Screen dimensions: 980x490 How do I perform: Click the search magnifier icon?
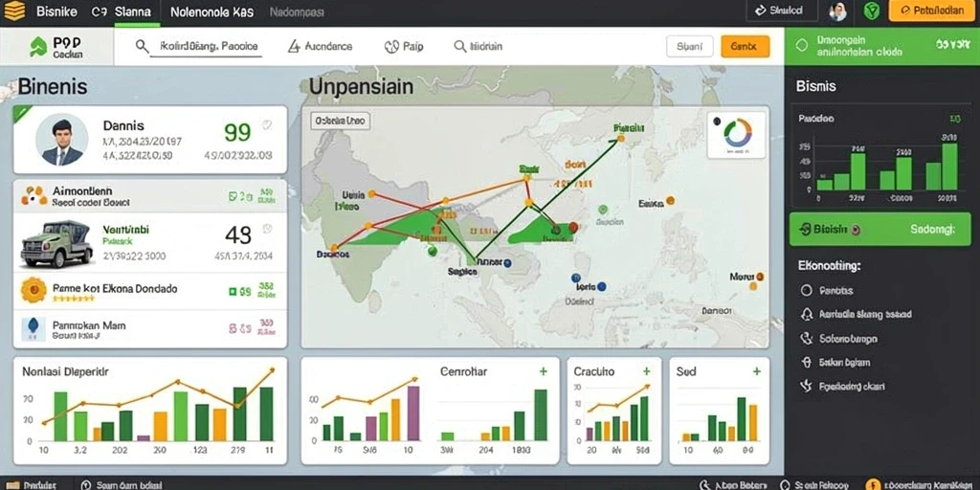[x=142, y=46]
